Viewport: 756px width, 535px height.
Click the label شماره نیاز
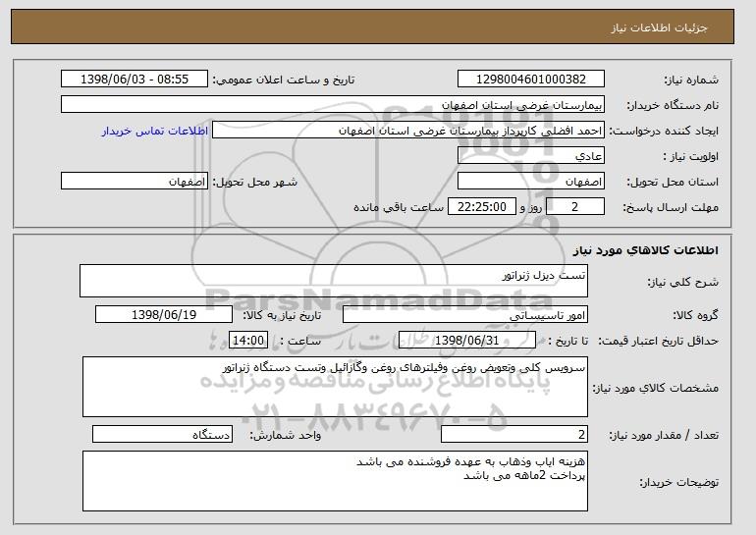pyautogui.click(x=691, y=80)
